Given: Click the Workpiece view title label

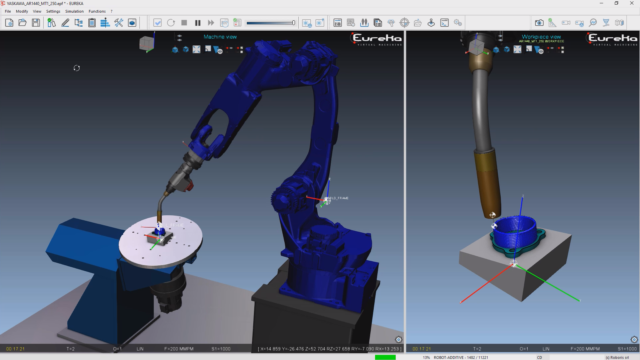Looking at the screenshot, I should coord(541,37).
